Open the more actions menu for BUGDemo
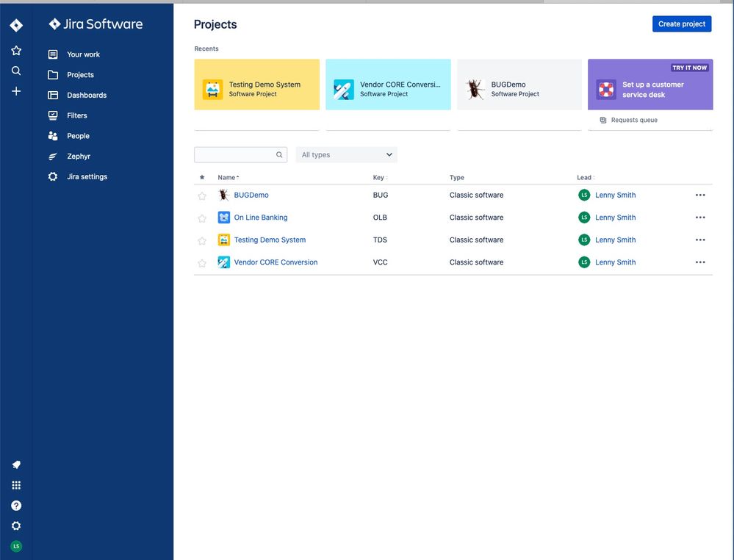 699,195
